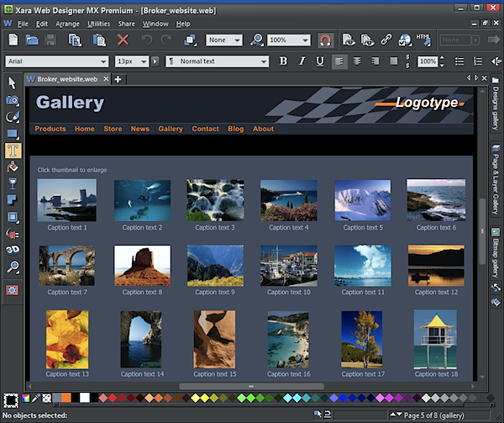Switch to the Broker_website.web document tab
The height and width of the screenshot is (423, 504).
click(67, 79)
